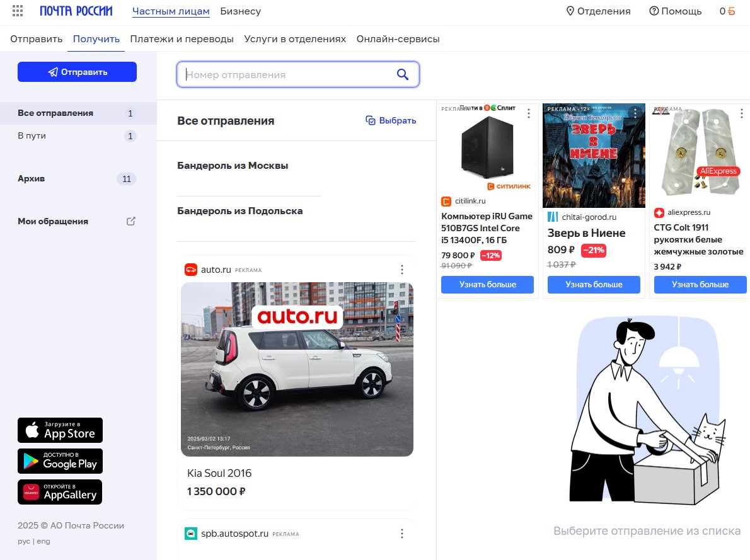
Task: Switch language to eng
Action: click(x=43, y=541)
